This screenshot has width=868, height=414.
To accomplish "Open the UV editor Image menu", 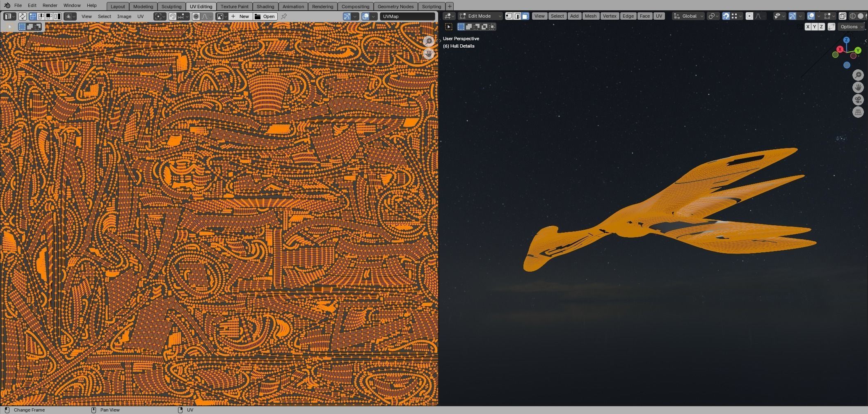I will (124, 16).
